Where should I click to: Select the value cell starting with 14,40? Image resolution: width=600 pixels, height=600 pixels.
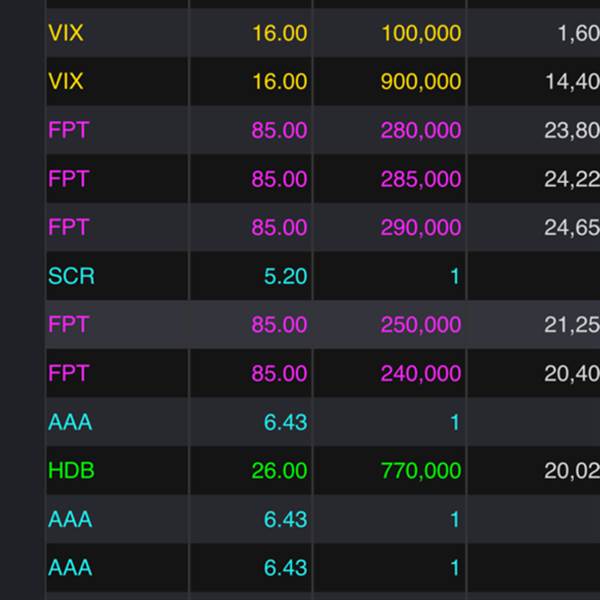(571, 82)
